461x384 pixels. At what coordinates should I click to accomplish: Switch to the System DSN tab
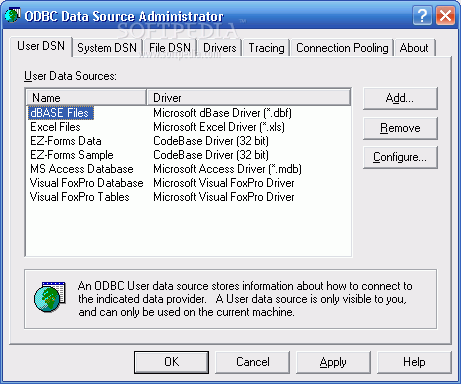click(107, 48)
